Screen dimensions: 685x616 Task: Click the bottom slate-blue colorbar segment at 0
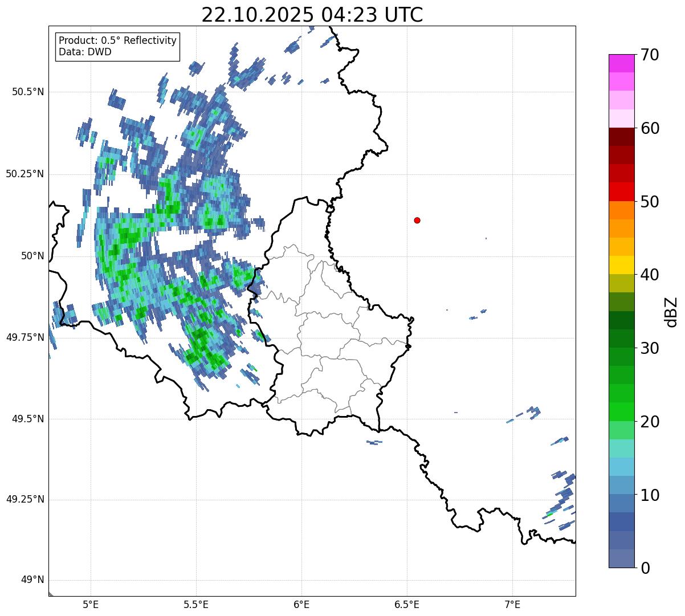pos(621,558)
